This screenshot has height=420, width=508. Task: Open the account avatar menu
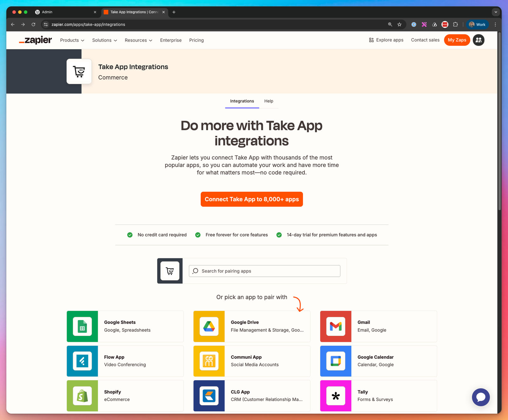coord(478,40)
